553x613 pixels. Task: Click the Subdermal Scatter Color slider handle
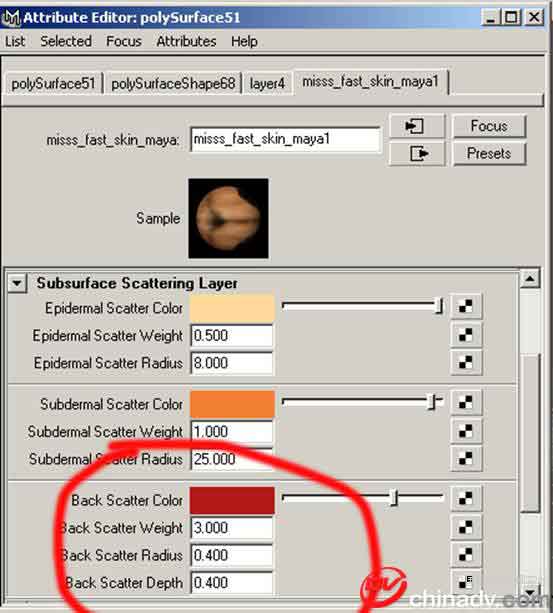(x=432, y=401)
